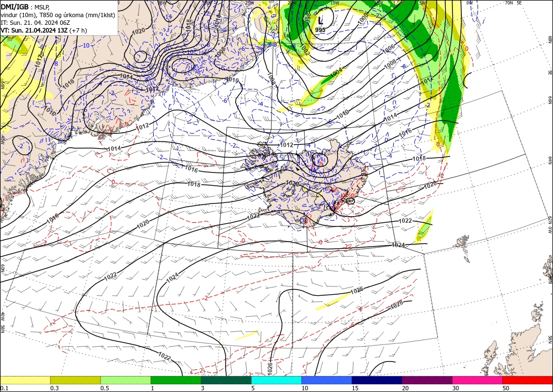Image resolution: width=553 pixels, height=392 pixels.
Task: Click the '1004' isobar label
Action: (336, 72)
